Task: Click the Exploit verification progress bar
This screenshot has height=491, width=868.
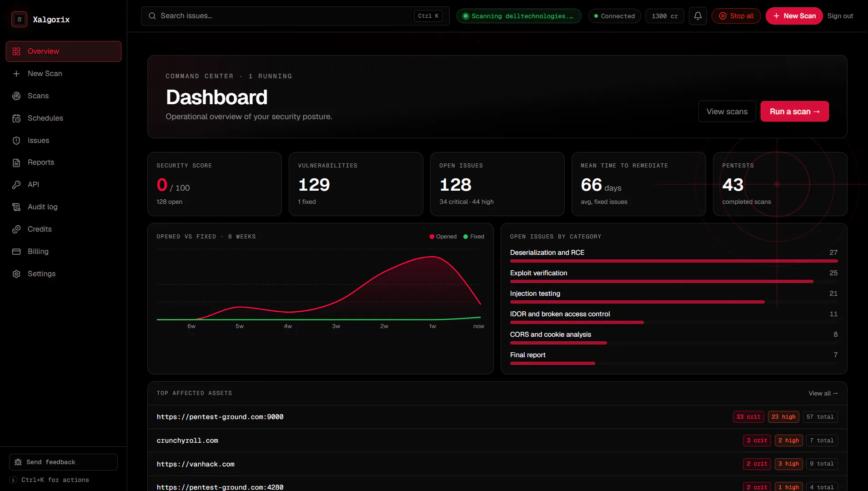Action: coord(674,282)
